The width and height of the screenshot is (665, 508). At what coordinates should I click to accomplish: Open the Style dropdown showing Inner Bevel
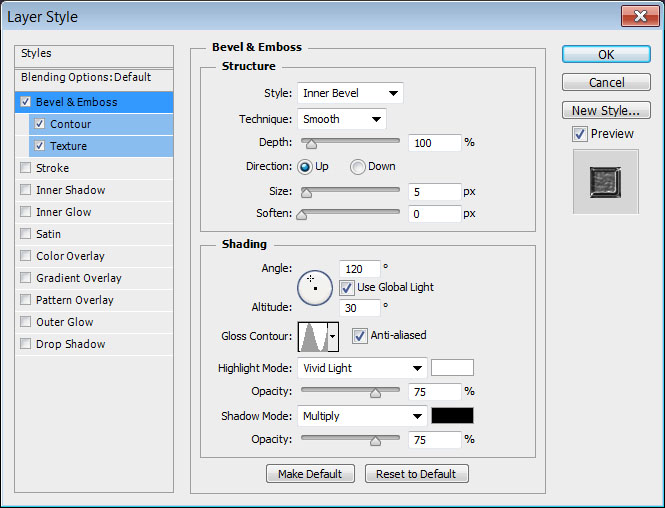tap(350, 93)
